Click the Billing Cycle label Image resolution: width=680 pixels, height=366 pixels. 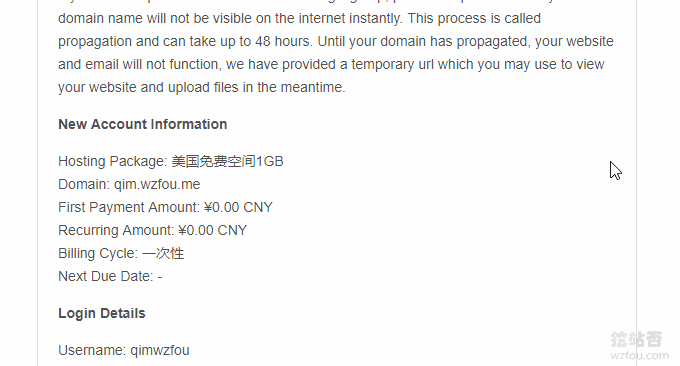click(x=98, y=253)
